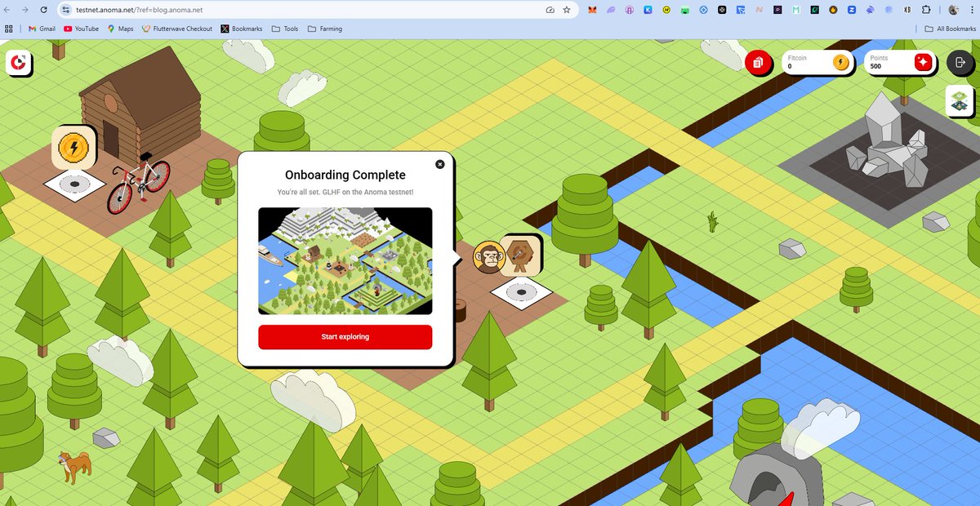Viewport: 980px width, 506px height.
Task: Open the Extensions puzzle menu
Action: [x=925, y=10]
